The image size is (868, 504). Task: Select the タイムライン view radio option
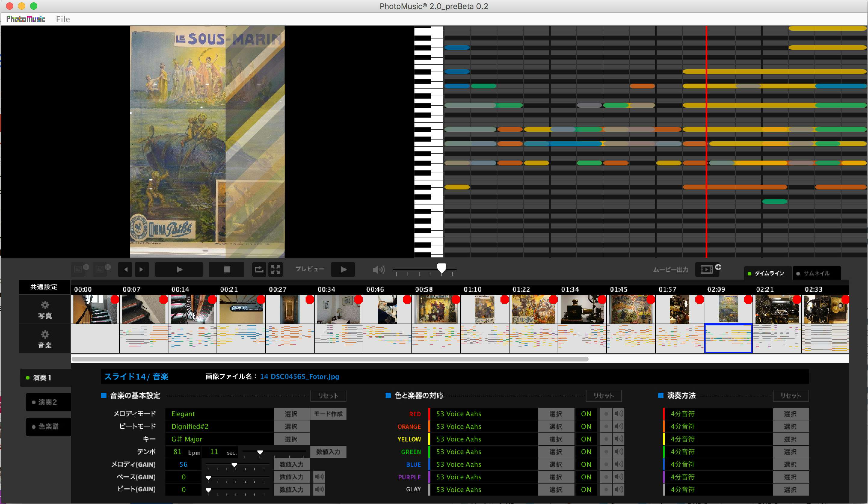point(766,273)
